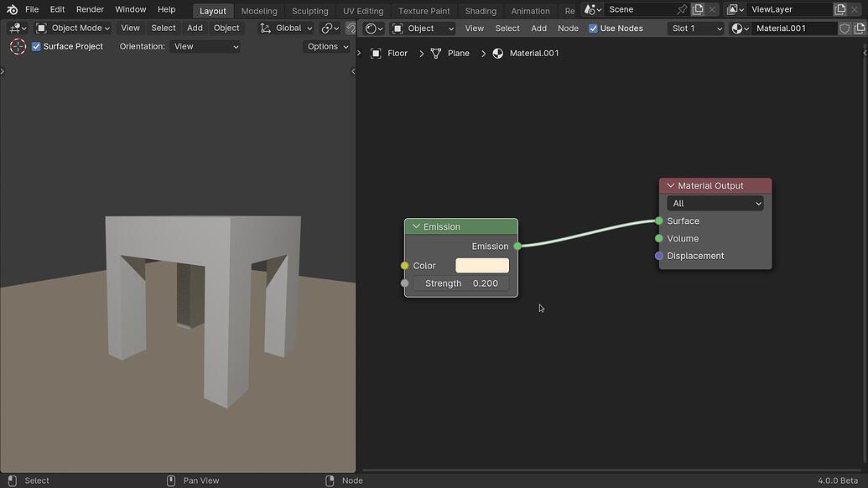
Task: Expand the Options dropdown
Action: pos(327,46)
